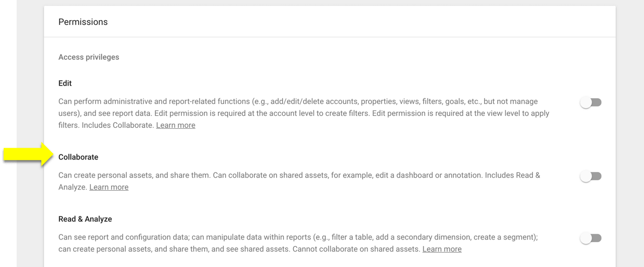Click the Permissions panel title
This screenshot has width=644, height=267.
[83, 22]
